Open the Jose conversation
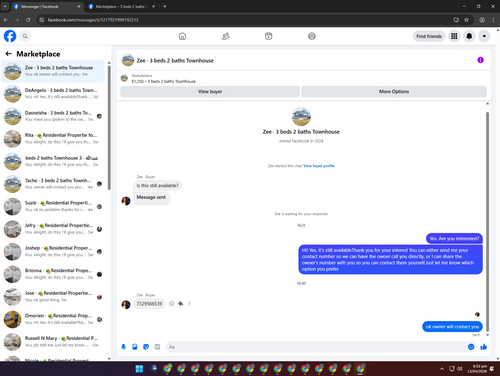The image size is (500, 376). (53, 296)
